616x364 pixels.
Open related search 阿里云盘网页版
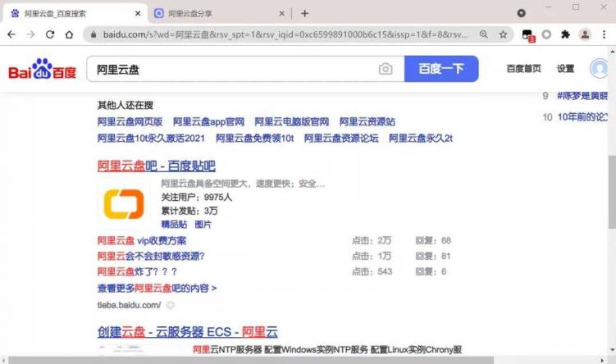(x=130, y=121)
